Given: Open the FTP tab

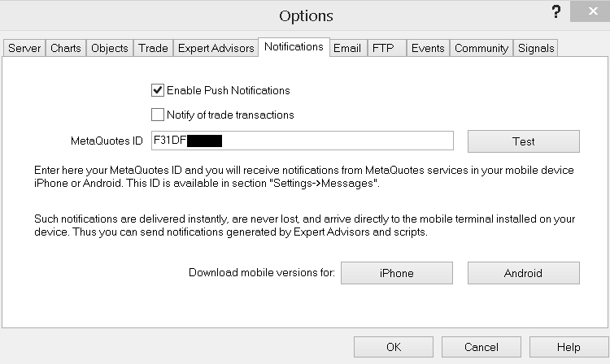Looking at the screenshot, I should (x=383, y=48).
